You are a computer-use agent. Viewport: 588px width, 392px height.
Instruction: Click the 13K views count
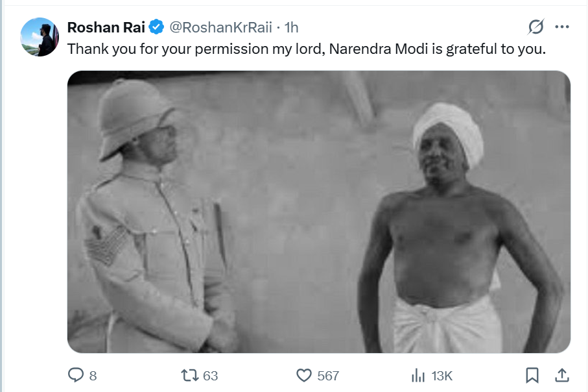[442, 376]
